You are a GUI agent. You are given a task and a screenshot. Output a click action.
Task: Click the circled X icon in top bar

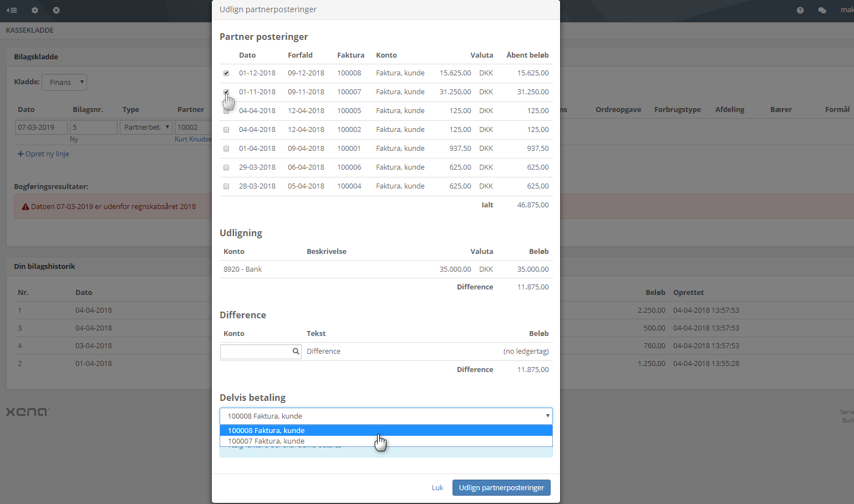tap(57, 11)
